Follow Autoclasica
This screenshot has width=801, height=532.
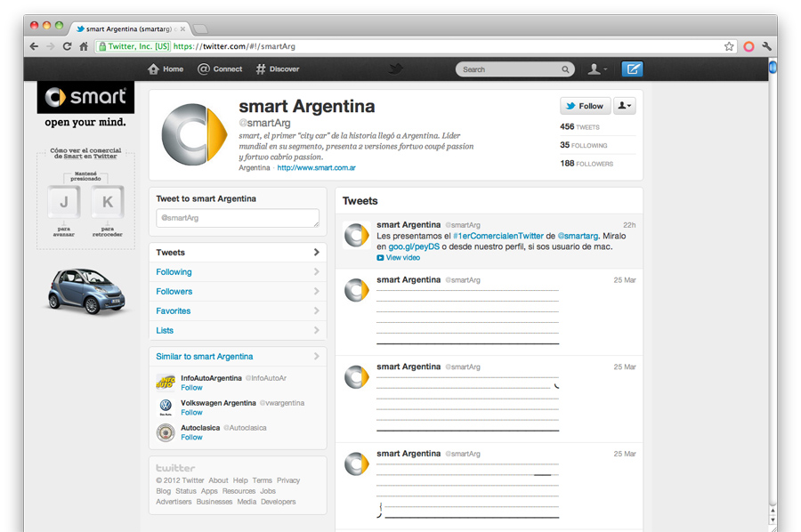pos(191,438)
